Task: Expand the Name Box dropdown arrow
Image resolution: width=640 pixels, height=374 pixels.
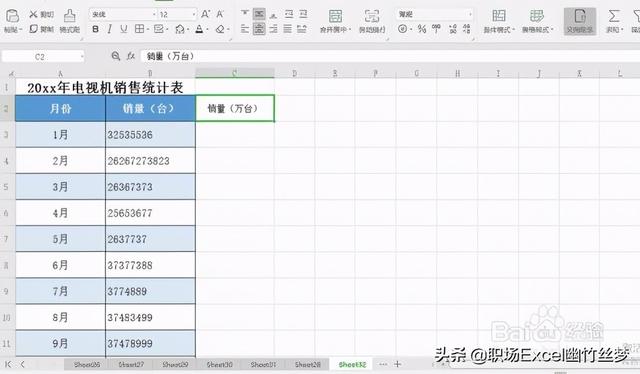Action: pyautogui.click(x=82, y=57)
